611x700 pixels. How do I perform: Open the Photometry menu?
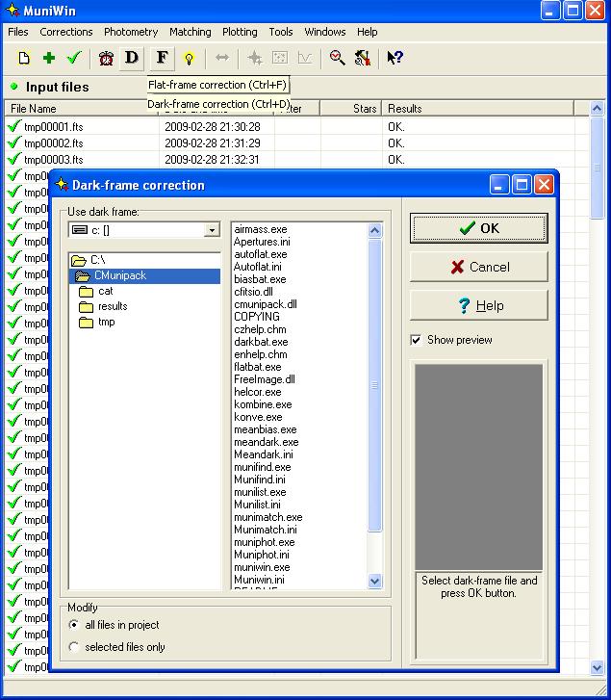pos(131,32)
